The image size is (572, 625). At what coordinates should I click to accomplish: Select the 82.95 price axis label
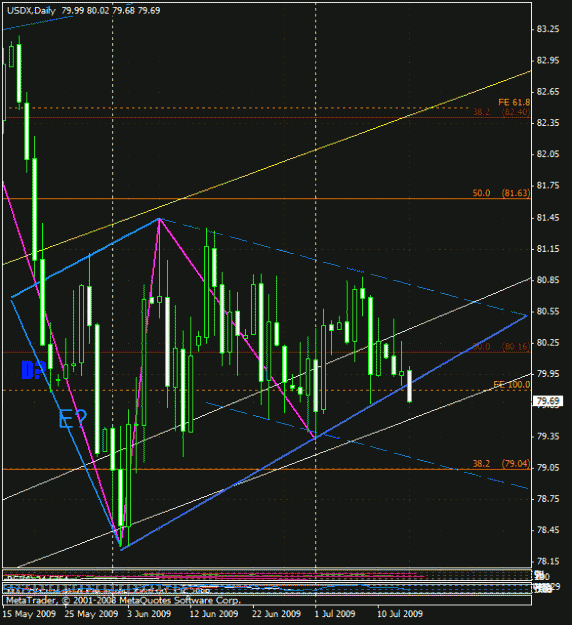click(x=548, y=61)
